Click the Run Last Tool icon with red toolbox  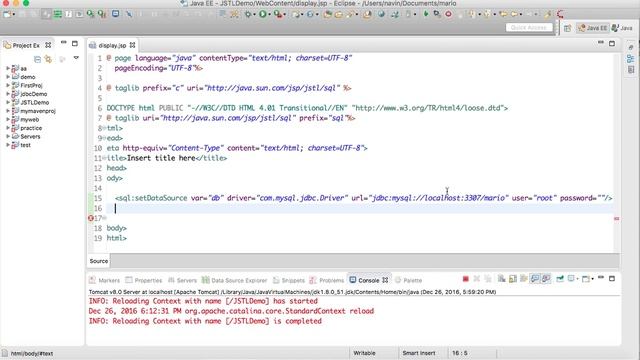pos(278,14)
